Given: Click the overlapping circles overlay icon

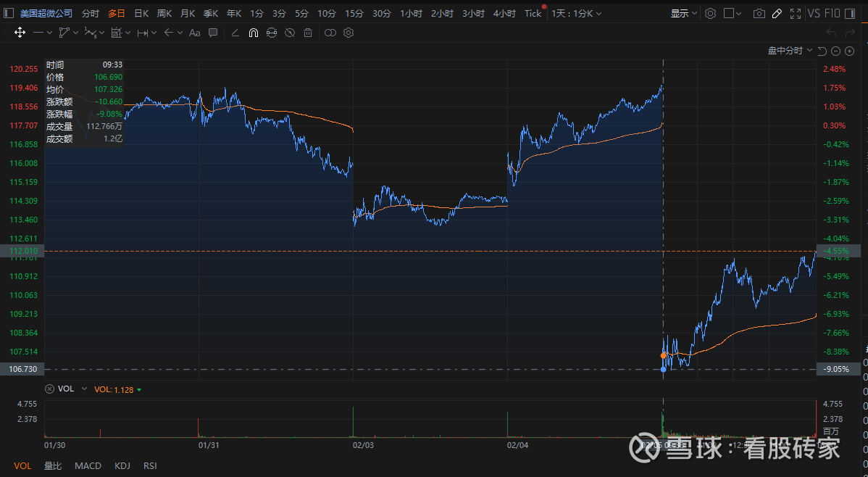Looking at the screenshot, I should tap(330, 33).
